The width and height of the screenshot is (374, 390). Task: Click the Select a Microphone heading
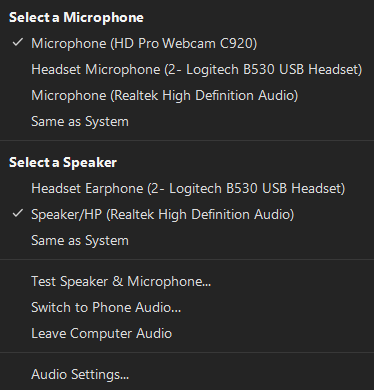76,17
